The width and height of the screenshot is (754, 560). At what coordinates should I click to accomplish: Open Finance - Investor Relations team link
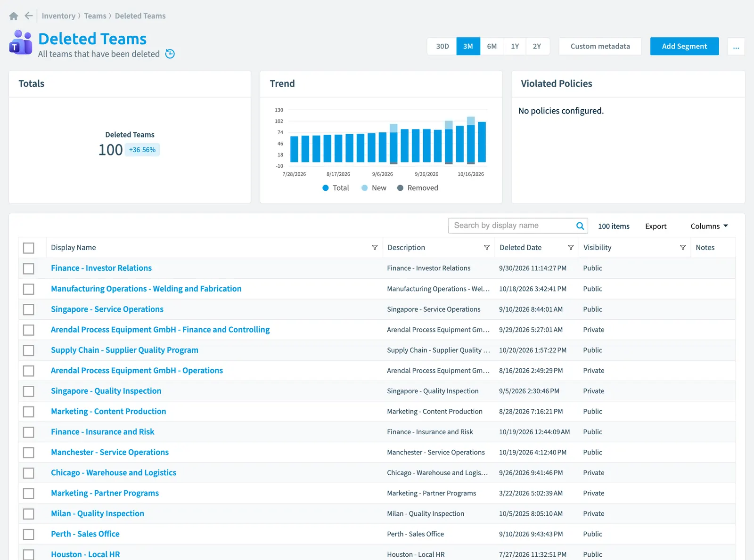(101, 268)
